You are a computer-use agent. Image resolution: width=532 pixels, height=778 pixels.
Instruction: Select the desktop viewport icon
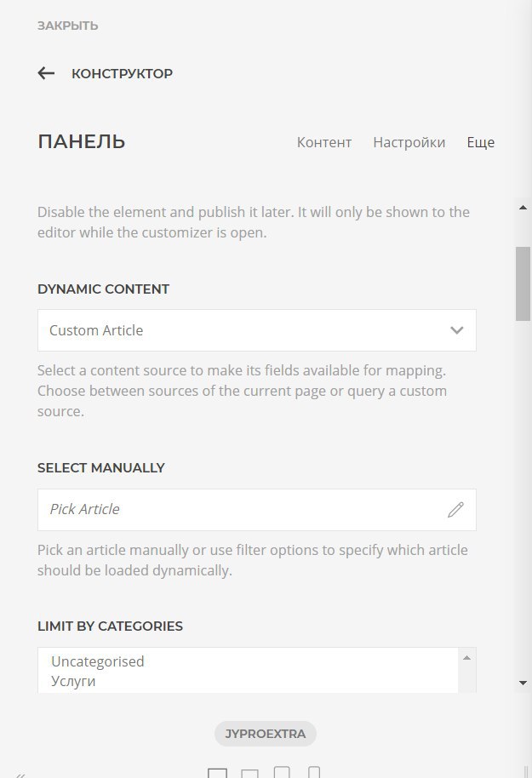pos(218,773)
